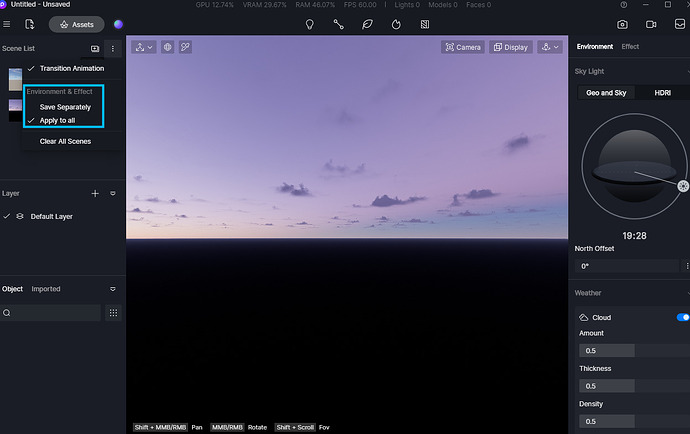Open the viewport navigation mode dropdown
The image size is (690, 434).
(144, 47)
